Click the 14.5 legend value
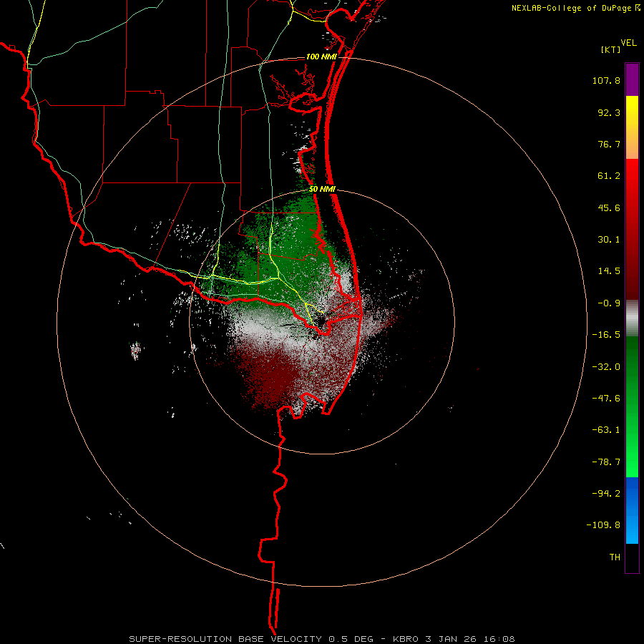 pyautogui.click(x=609, y=271)
